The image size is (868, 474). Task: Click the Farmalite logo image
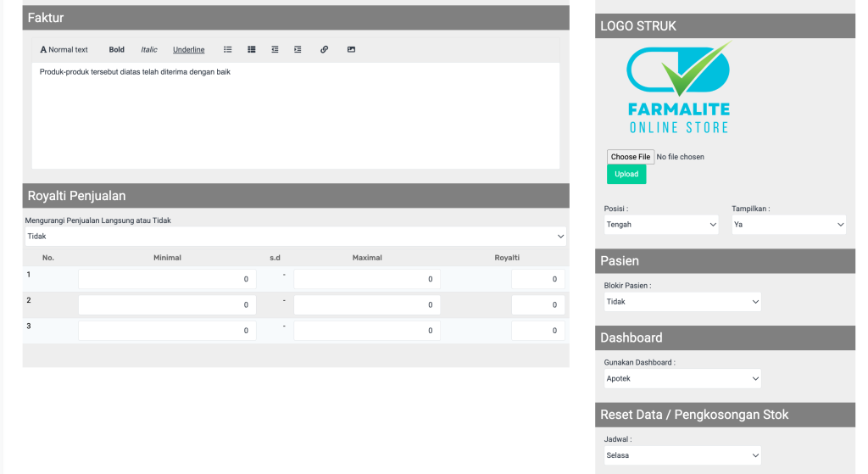679,89
